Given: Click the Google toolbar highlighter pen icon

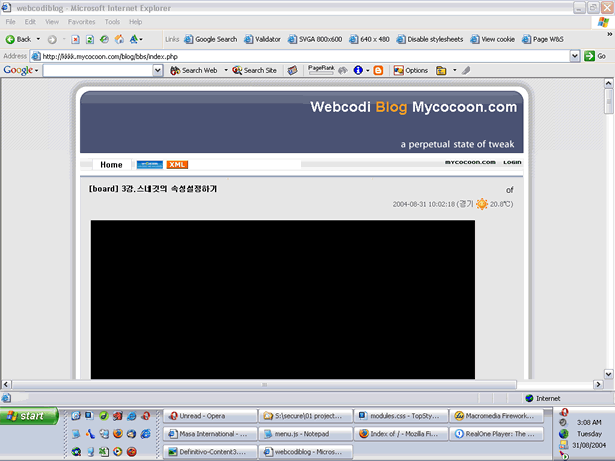Looking at the screenshot, I should point(466,71).
